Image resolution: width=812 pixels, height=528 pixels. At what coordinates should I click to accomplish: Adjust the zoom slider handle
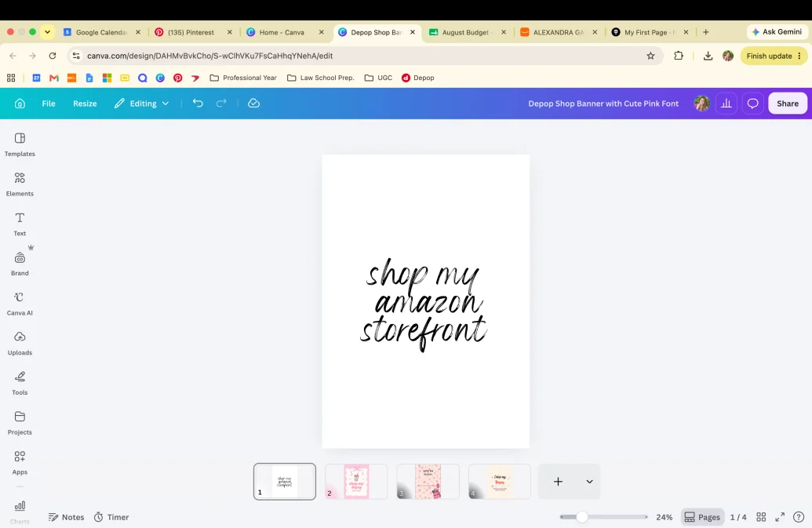(582, 516)
